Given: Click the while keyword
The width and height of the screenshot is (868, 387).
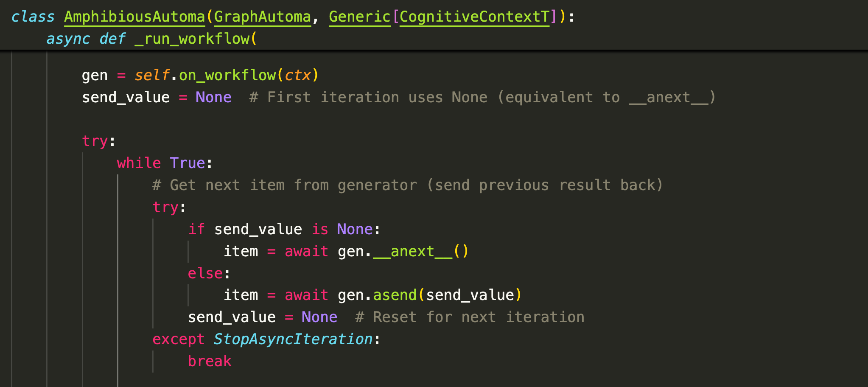Looking at the screenshot, I should pyautogui.click(x=139, y=163).
